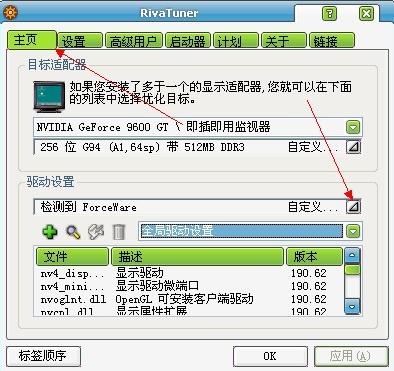Select the nv4_mini... row in file list
This screenshot has height=371, width=394.
[x=188, y=286]
